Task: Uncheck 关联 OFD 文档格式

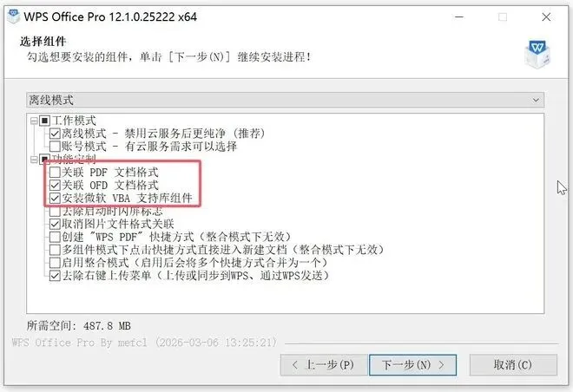Action: point(55,185)
